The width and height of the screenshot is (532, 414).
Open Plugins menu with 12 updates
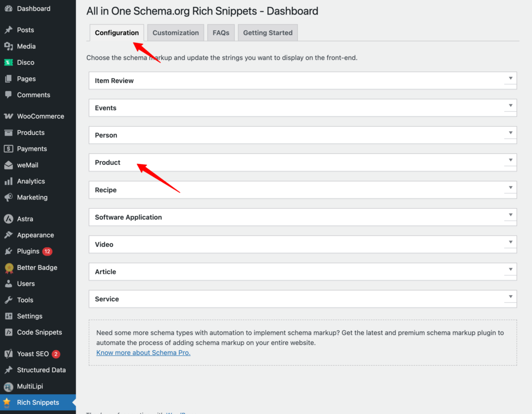pyautogui.click(x=28, y=251)
